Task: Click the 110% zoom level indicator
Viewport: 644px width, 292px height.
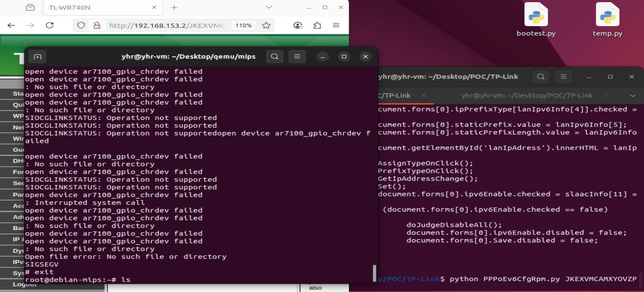Action: [243, 25]
